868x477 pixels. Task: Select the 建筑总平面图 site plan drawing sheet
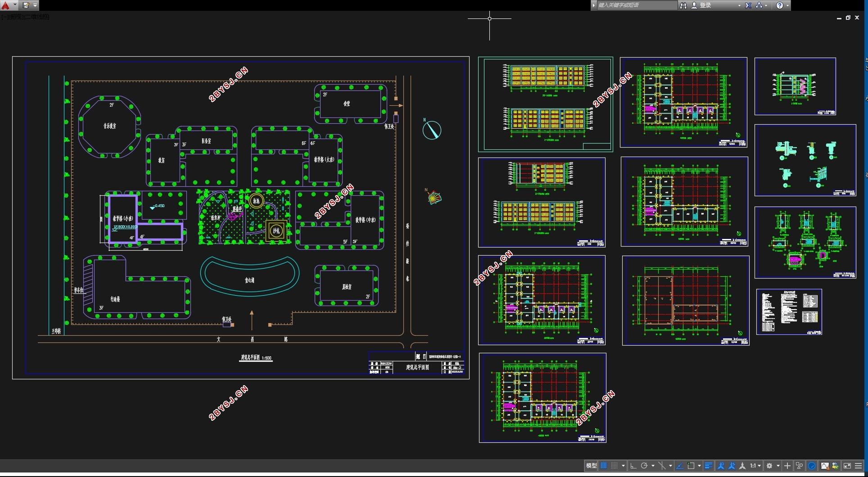tap(240, 217)
